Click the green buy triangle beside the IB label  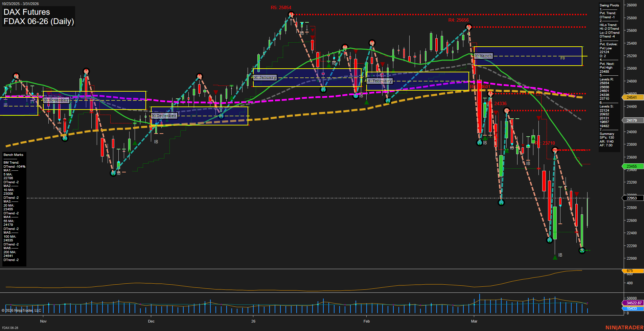(485, 138)
